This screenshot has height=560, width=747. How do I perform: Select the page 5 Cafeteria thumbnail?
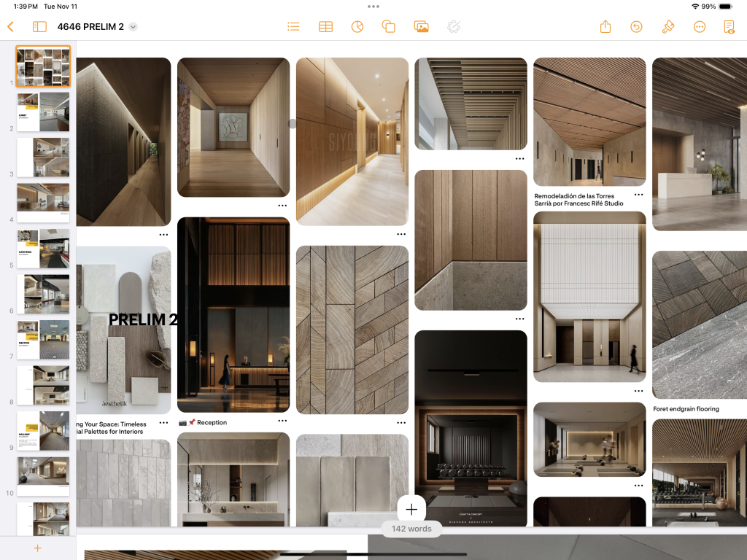tap(43, 249)
